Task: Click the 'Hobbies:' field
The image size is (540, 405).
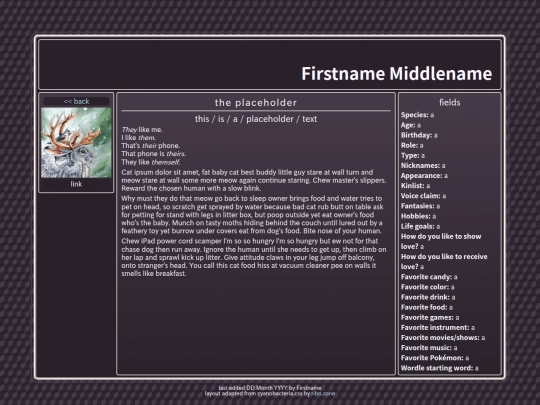Action: (x=418, y=216)
